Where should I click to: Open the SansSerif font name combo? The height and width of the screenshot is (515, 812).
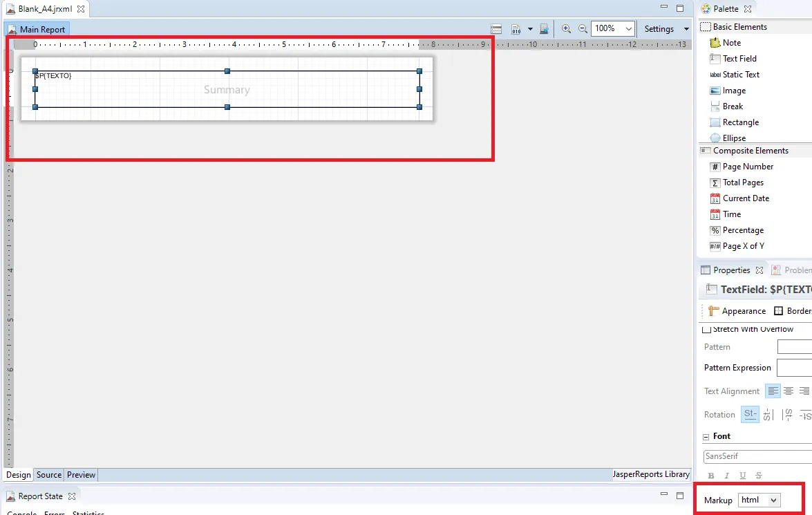click(757, 456)
